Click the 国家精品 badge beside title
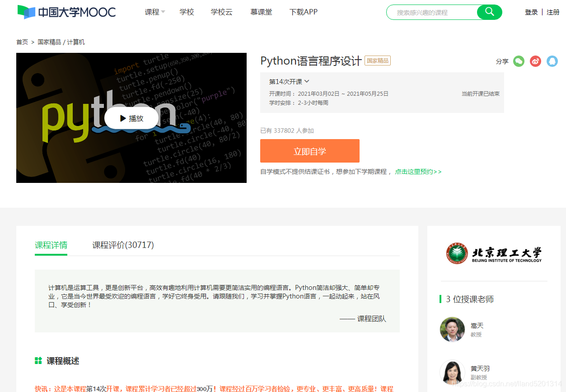The image size is (566, 392). point(378,61)
